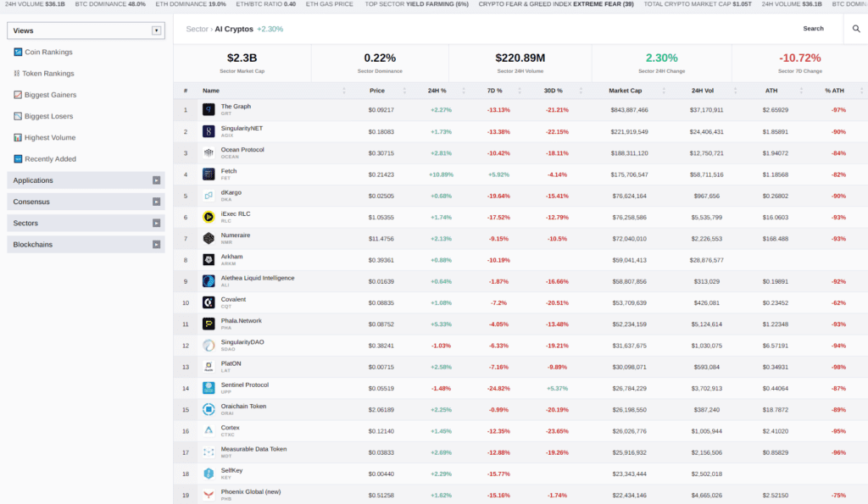Click Phala.Network coin logo
This screenshot has height=504, width=868.
(209, 324)
